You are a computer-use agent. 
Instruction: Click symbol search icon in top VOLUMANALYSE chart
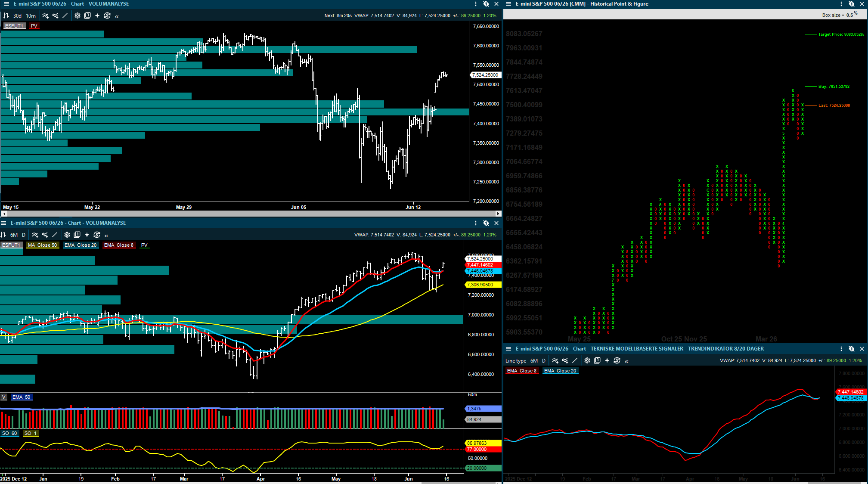(x=486, y=4)
